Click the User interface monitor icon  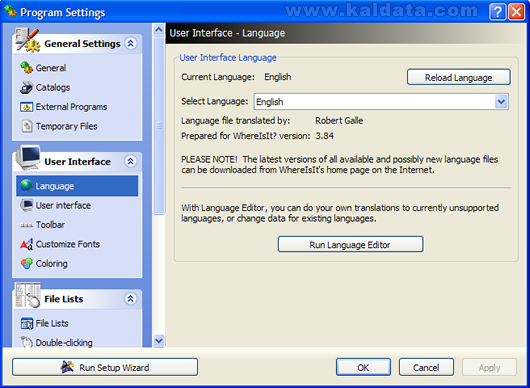coord(26,205)
